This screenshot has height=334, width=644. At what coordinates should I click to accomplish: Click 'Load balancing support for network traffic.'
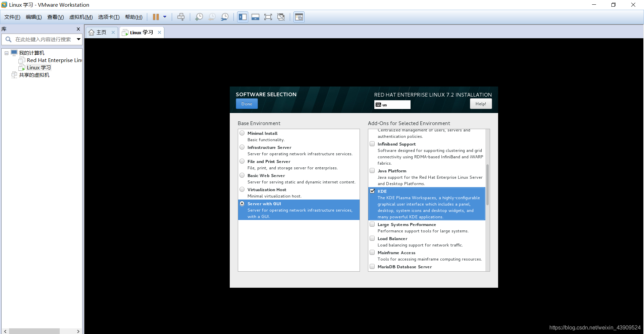pyautogui.click(x=420, y=245)
